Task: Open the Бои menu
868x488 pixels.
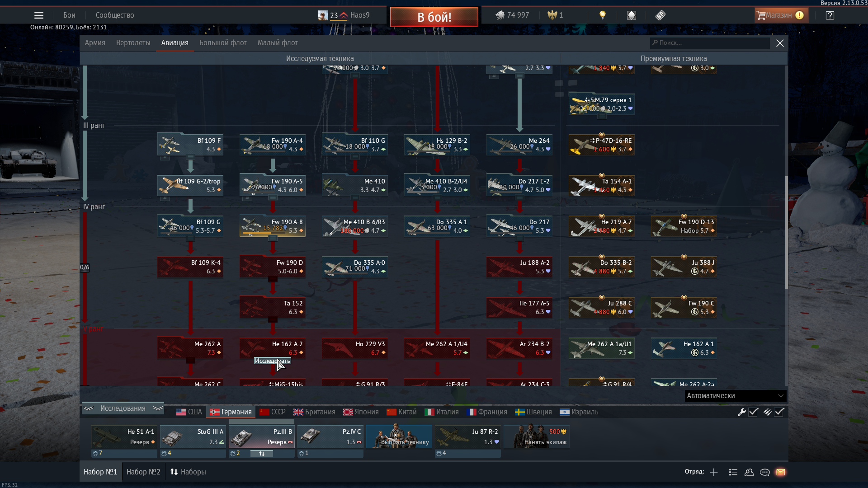Action: point(69,15)
